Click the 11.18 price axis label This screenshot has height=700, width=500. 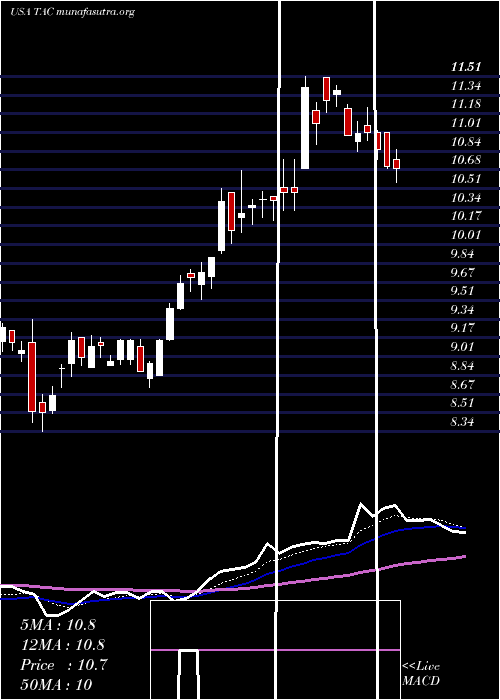[466, 104]
